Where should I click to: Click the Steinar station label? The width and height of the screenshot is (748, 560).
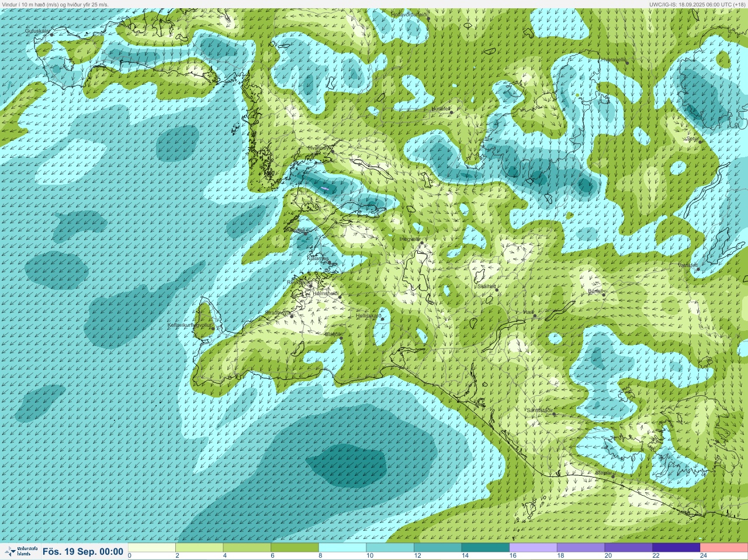(604, 472)
